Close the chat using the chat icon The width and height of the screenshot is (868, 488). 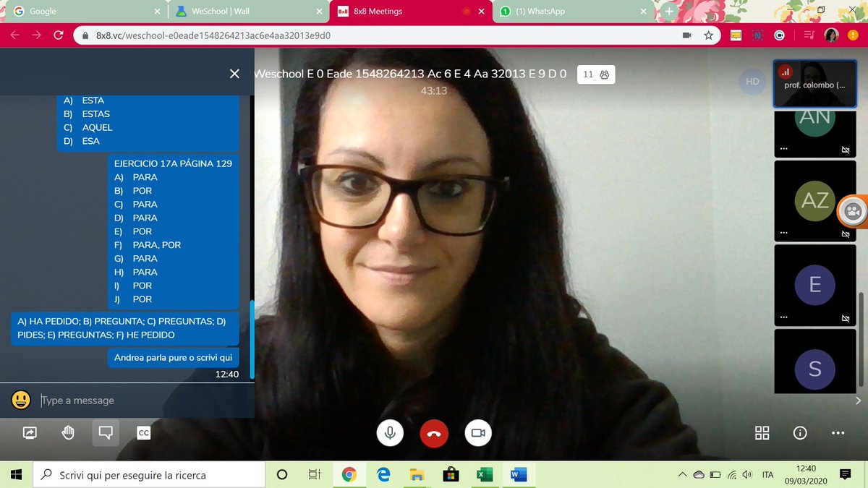click(x=106, y=433)
